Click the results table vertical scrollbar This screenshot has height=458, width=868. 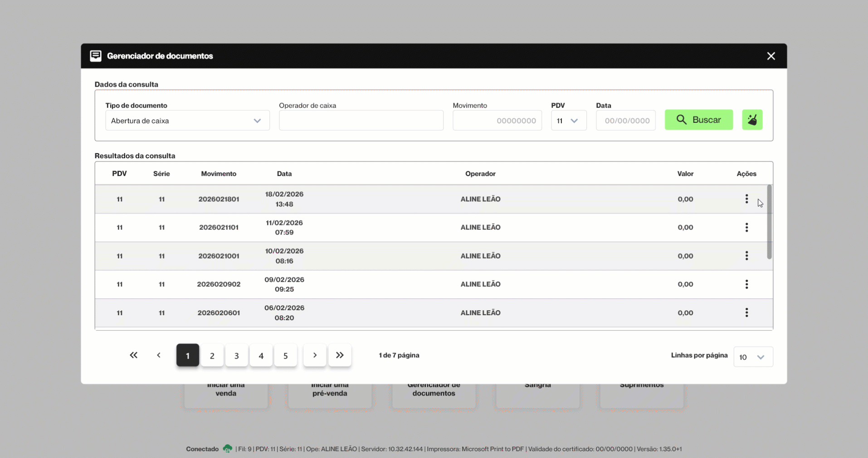[x=769, y=222]
